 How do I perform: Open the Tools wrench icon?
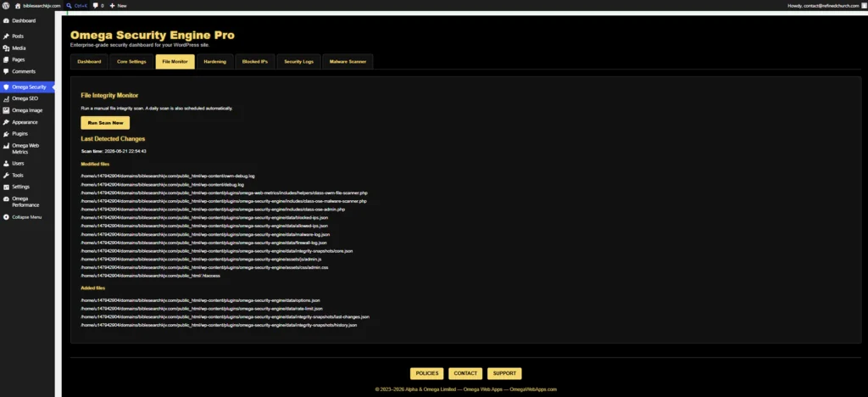tap(6, 176)
